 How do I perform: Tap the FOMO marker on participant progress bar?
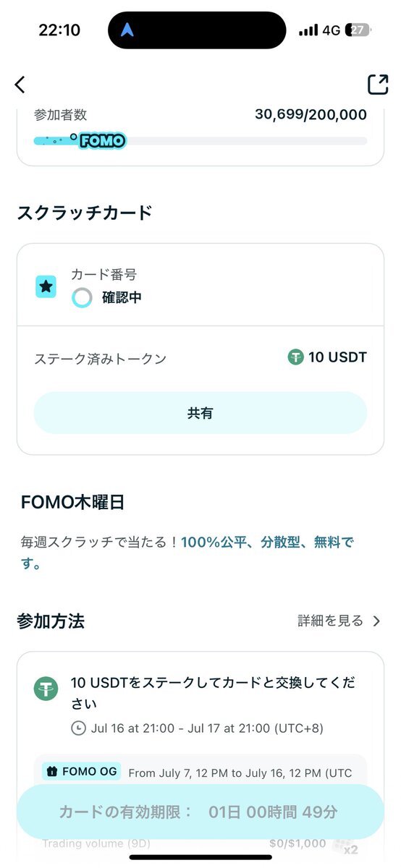coord(102,141)
